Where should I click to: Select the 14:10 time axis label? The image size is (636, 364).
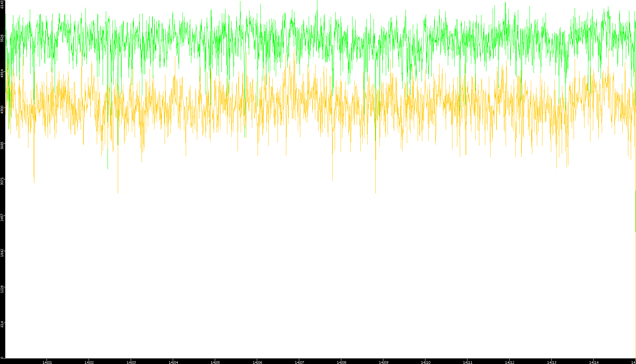425,362
